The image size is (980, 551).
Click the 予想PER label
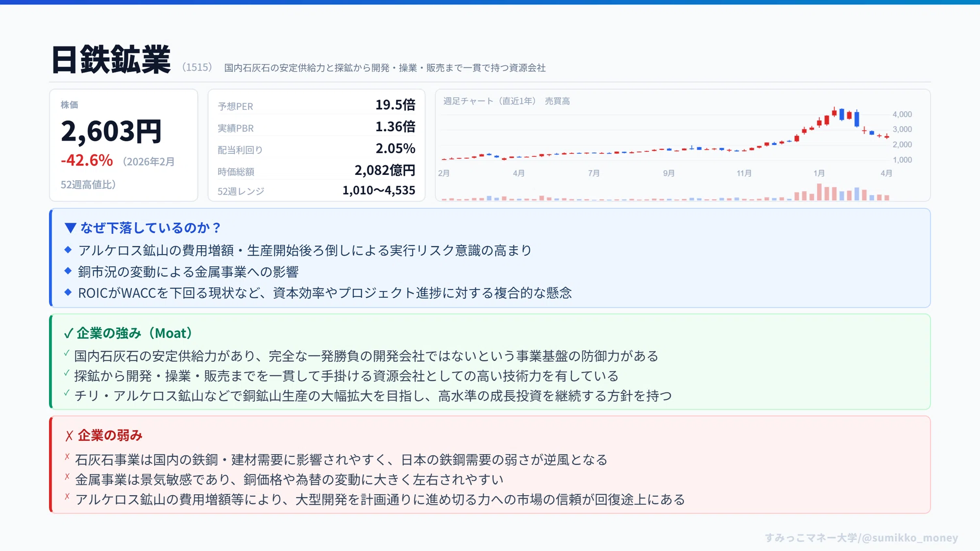pos(235,106)
